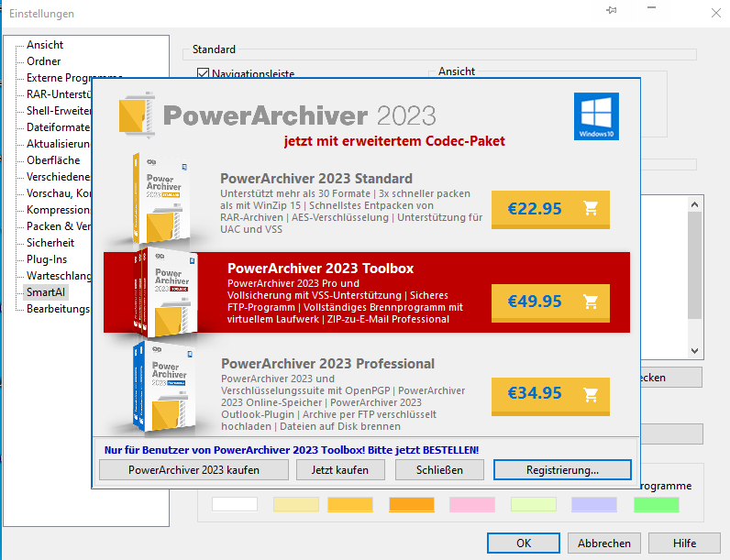
Task: Toggle the Navigationsleiste checkbox
Action: click(x=203, y=72)
